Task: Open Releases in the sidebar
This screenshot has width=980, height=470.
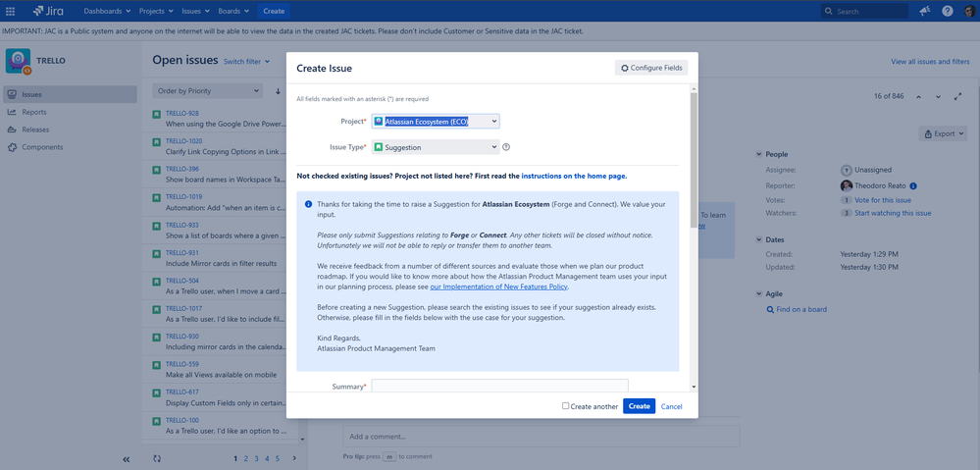Action: [x=35, y=130]
